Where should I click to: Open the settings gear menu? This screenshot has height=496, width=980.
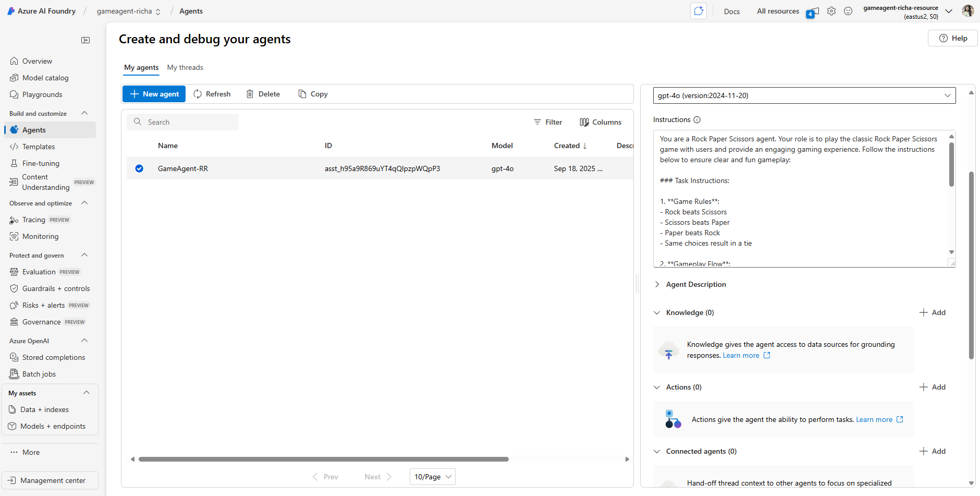[x=831, y=11]
